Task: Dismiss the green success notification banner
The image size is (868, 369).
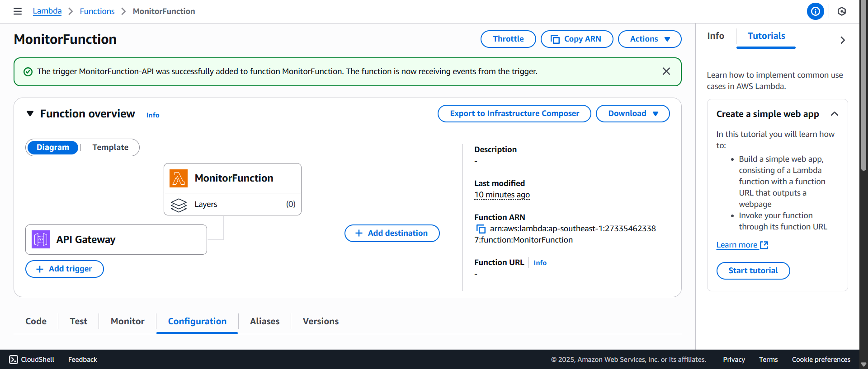Action: (666, 71)
